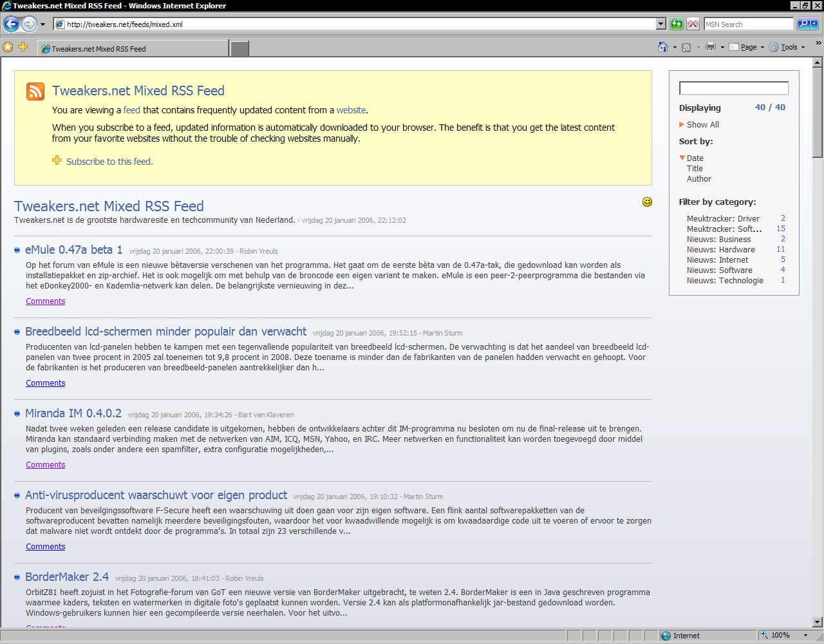Open the recent pages dropdown next to Forward
The image size is (824, 644).
pos(42,24)
